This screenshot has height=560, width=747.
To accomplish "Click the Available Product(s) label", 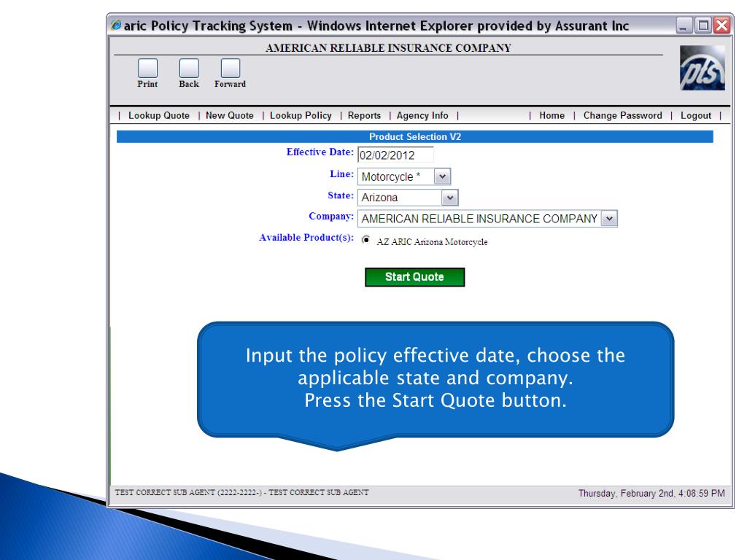I will pyautogui.click(x=306, y=237).
